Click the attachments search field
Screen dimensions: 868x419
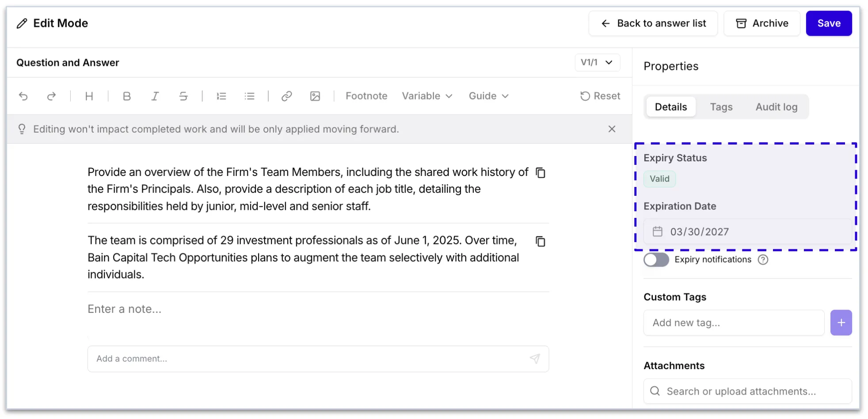748,391
